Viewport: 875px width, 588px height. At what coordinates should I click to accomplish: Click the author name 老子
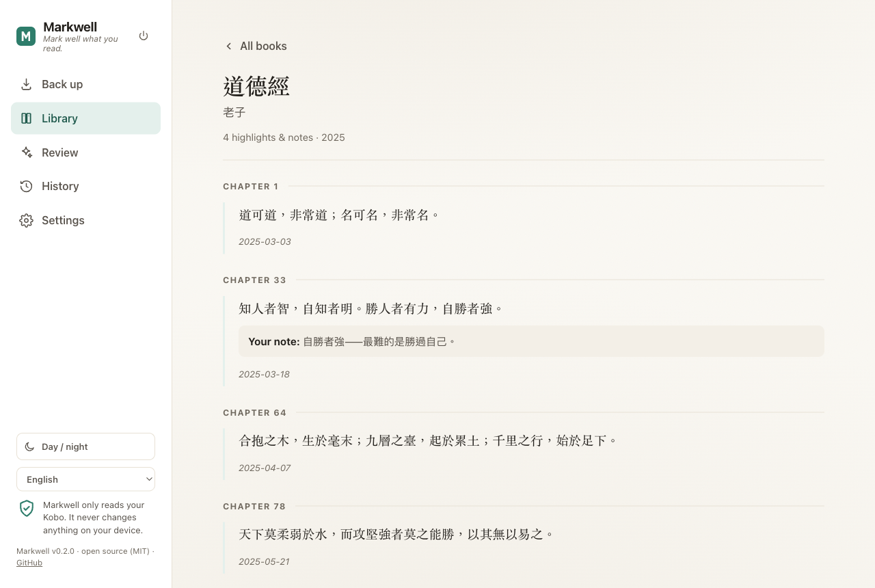coord(234,112)
